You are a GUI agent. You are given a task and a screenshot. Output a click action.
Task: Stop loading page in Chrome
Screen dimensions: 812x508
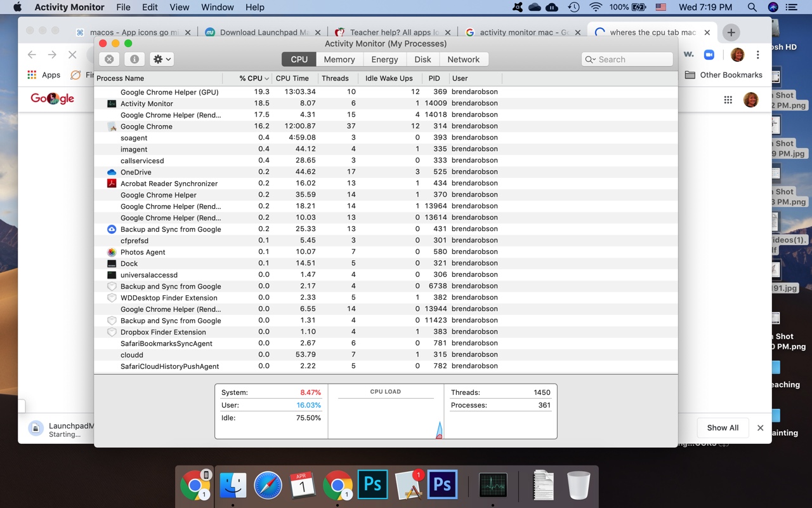coord(72,55)
